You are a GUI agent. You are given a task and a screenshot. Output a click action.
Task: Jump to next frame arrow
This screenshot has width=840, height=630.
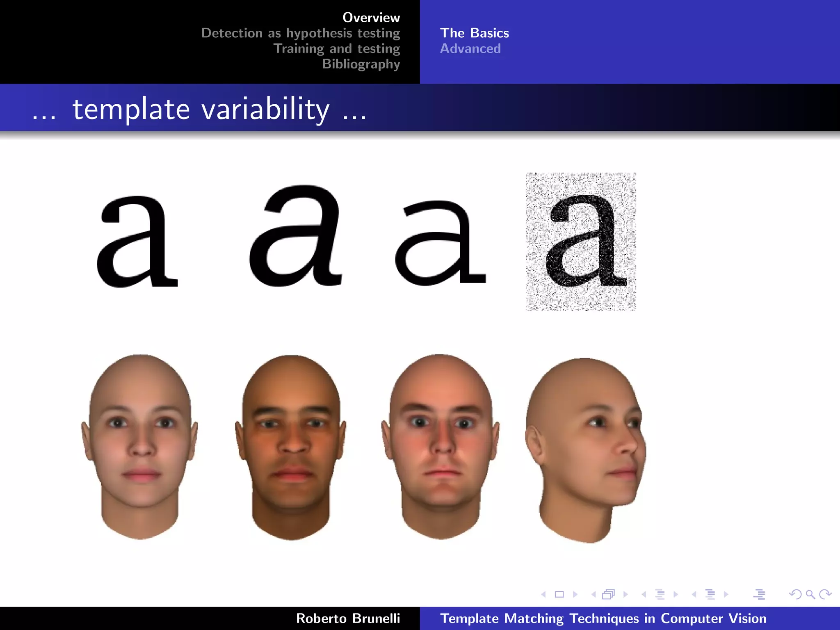coord(625,594)
